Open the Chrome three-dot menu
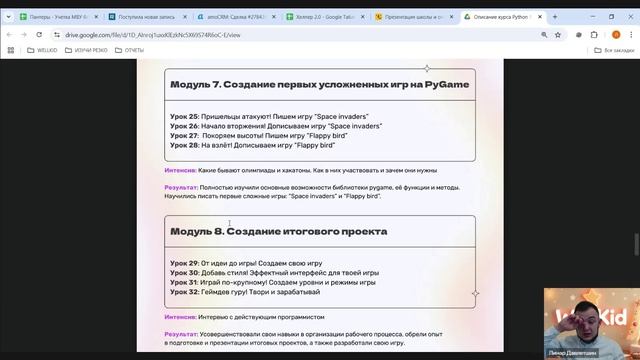640x360 pixels. coord(631,35)
